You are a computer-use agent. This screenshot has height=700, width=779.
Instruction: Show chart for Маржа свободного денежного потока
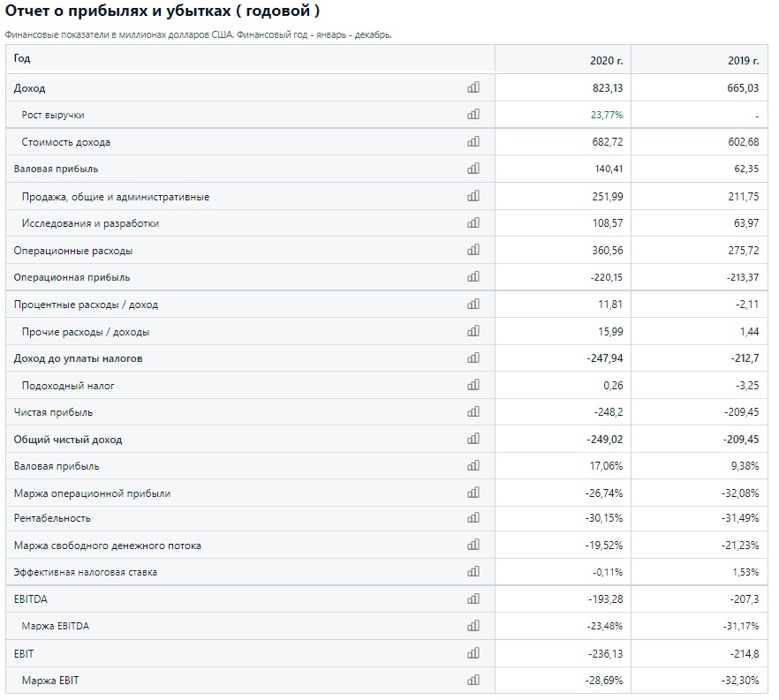tap(473, 545)
